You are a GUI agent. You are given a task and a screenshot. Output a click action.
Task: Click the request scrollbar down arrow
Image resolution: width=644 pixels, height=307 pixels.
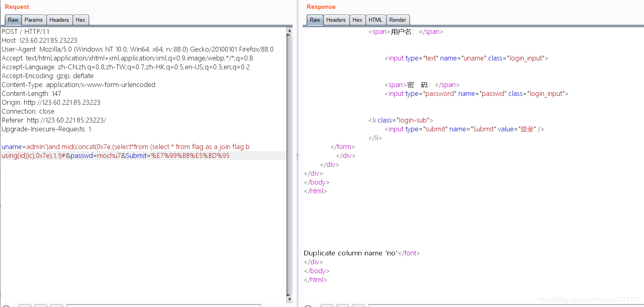[289, 299]
